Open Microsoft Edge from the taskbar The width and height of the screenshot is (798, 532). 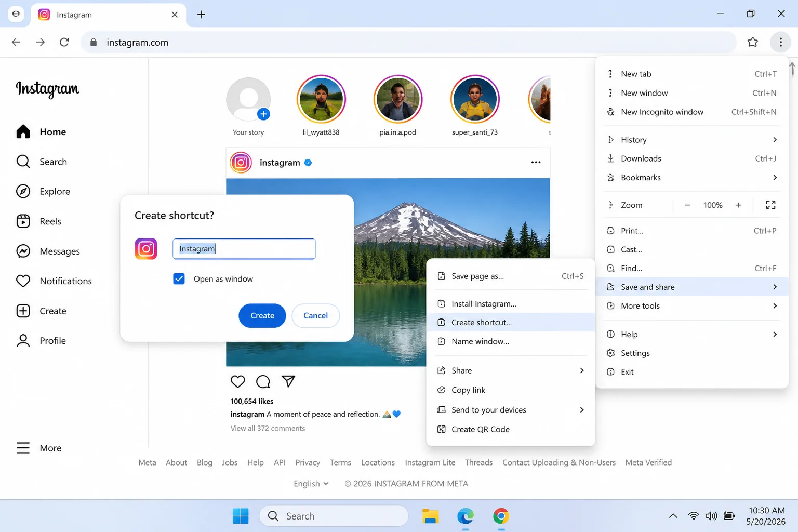(465, 516)
